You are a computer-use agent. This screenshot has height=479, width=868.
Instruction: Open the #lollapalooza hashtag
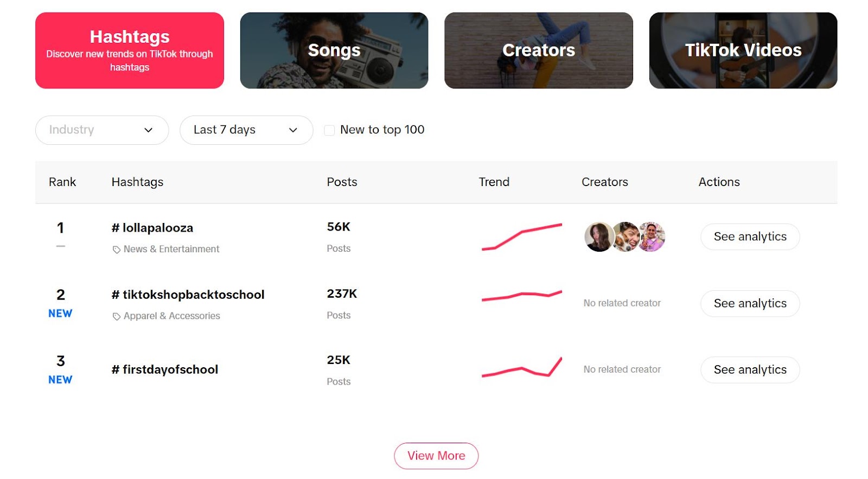[153, 227]
